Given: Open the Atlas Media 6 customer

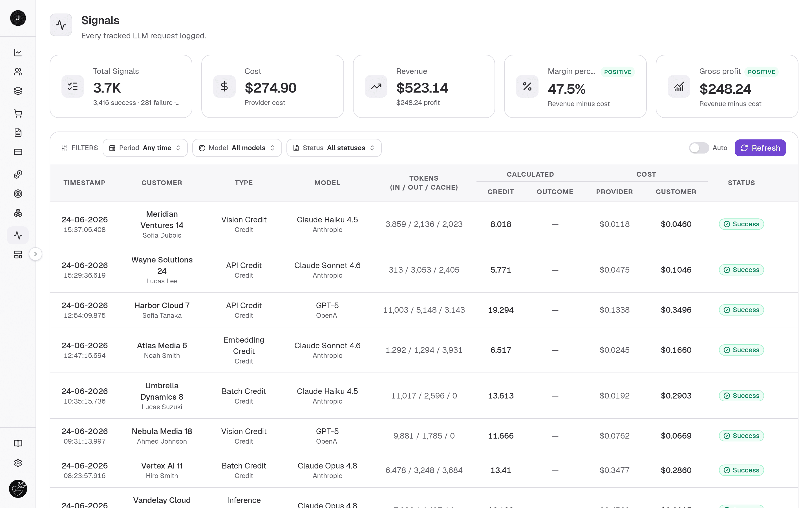Looking at the screenshot, I should (162, 345).
